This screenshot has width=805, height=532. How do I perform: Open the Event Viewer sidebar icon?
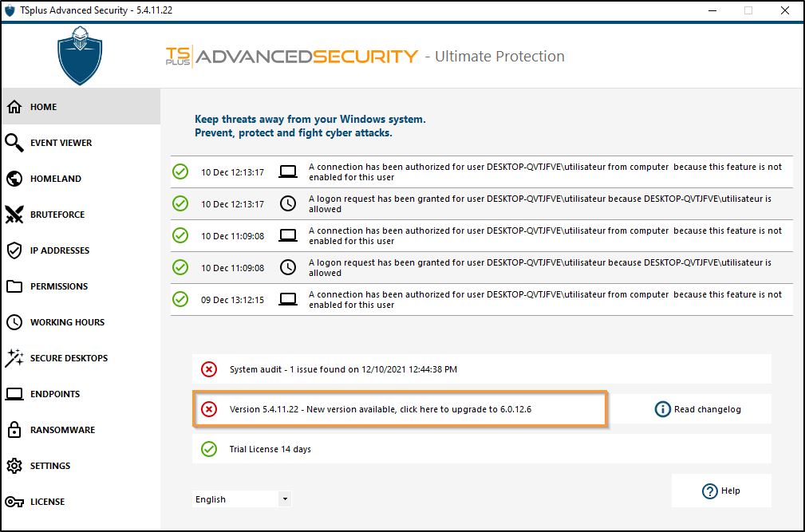point(14,142)
